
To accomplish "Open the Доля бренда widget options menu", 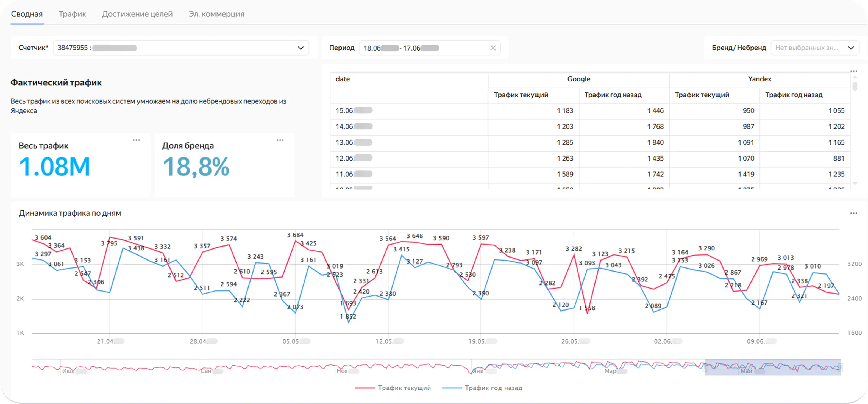I will (280, 140).
